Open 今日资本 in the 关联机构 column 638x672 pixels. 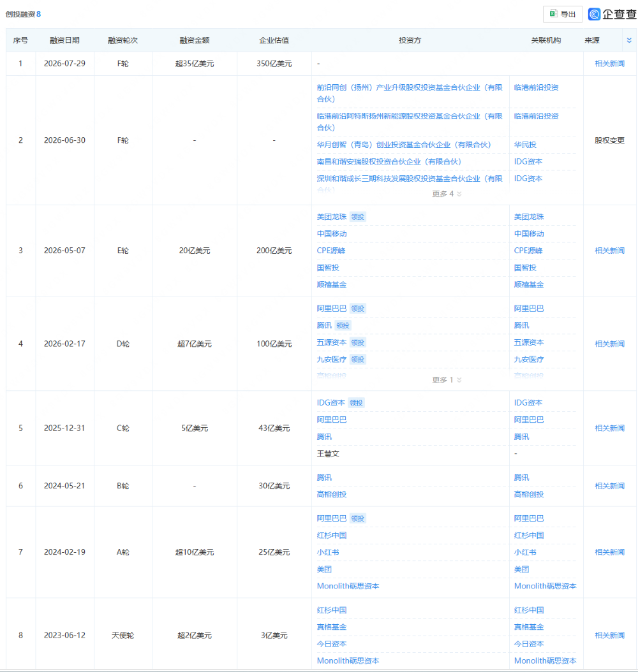[x=529, y=644]
